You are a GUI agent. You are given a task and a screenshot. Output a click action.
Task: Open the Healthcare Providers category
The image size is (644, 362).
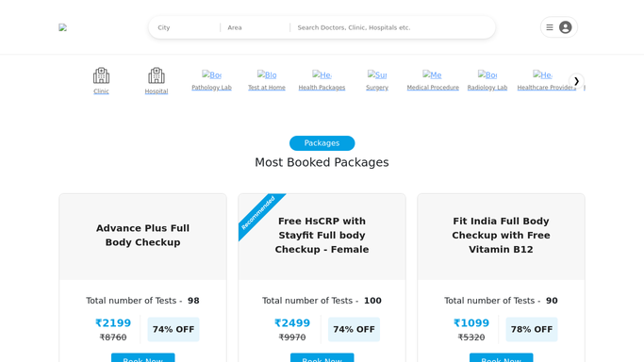point(546,80)
